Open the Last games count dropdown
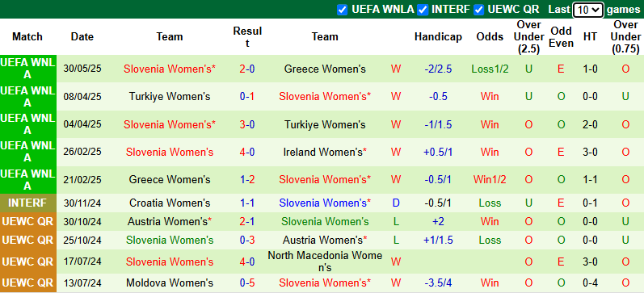The height and width of the screenshot is (293, 644). pyautogui.click(x=588, y=10)
